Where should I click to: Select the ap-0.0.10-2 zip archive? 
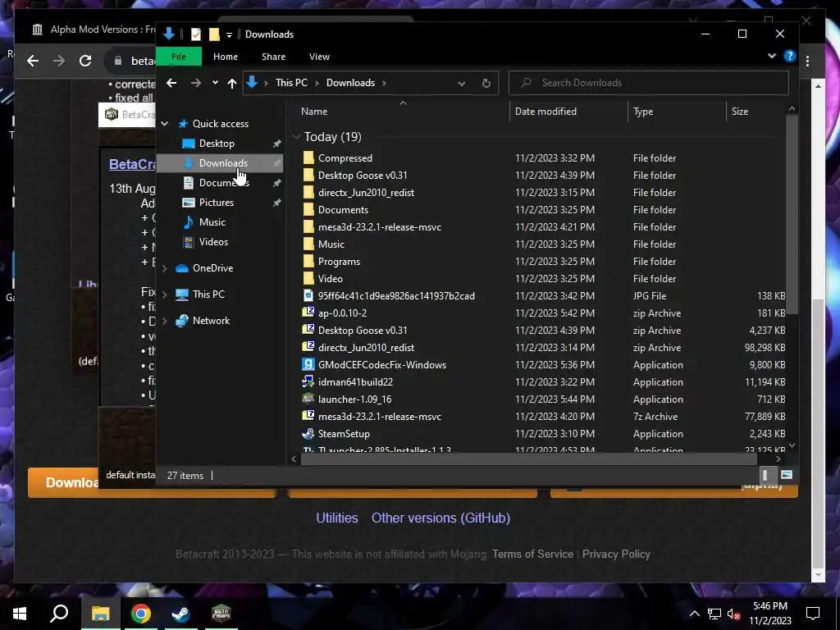tap(342, 313)
